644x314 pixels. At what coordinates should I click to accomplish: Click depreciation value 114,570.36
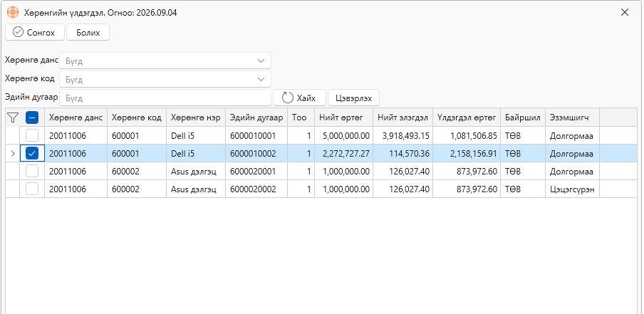pyautogui.click(x=403, y=154)
